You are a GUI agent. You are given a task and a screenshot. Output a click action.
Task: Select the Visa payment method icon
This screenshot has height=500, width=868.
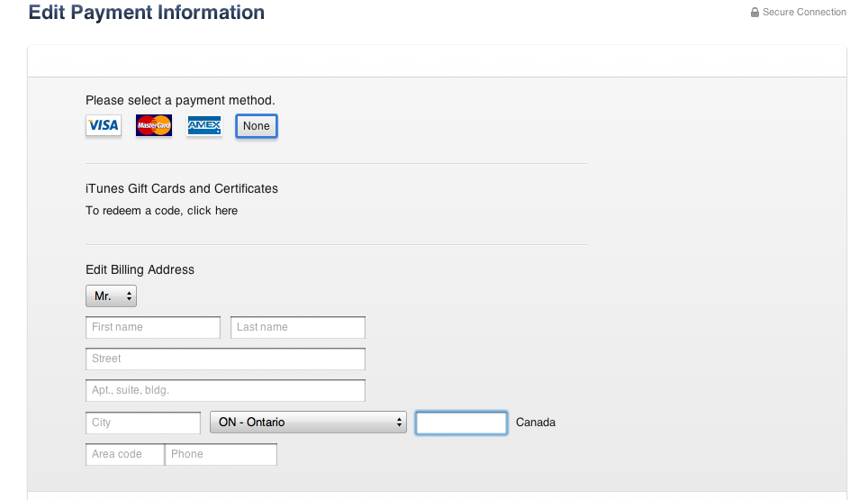pos(104,125)
